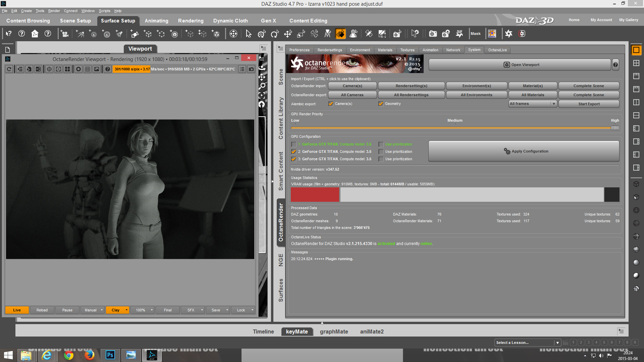
Task: Click the restart render icon in Octane viewport
Action: point(9,69)
